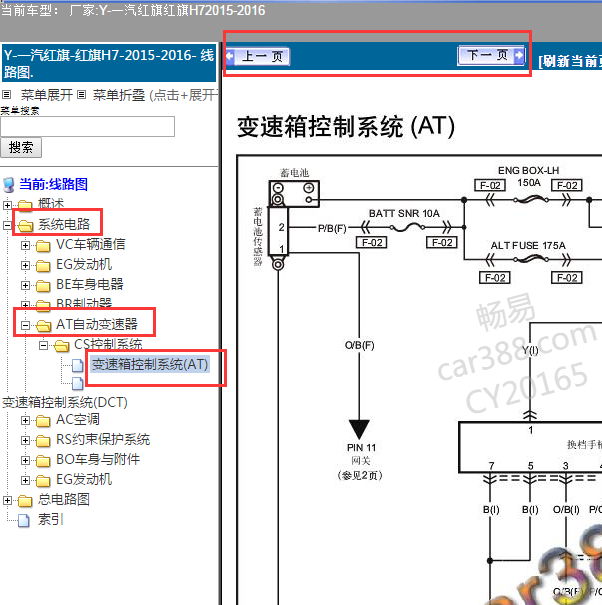
Task: Select the 当前:线路图 root label
Action: tap(54, 184)
